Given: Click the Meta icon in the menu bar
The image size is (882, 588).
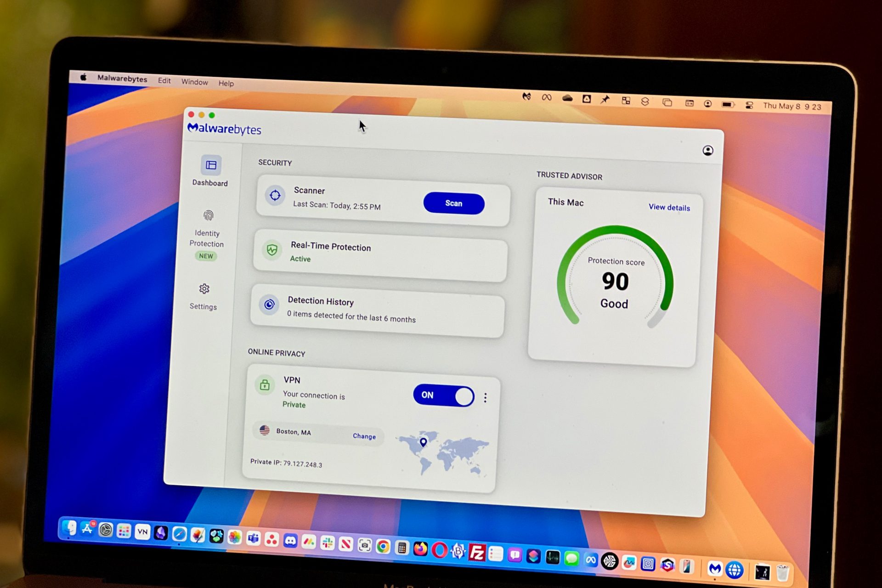Looking at the screenshot, I should point(546,97).
